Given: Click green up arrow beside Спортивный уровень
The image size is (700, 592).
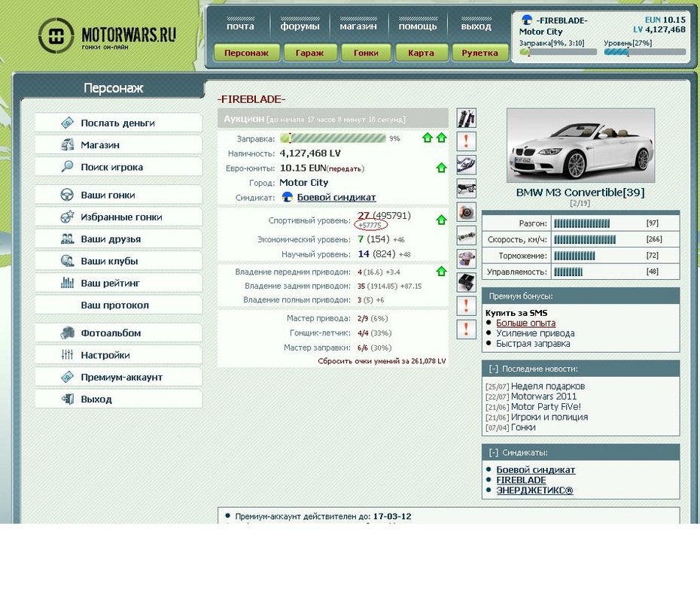Looking at the screenshot, I should point(442,220).
